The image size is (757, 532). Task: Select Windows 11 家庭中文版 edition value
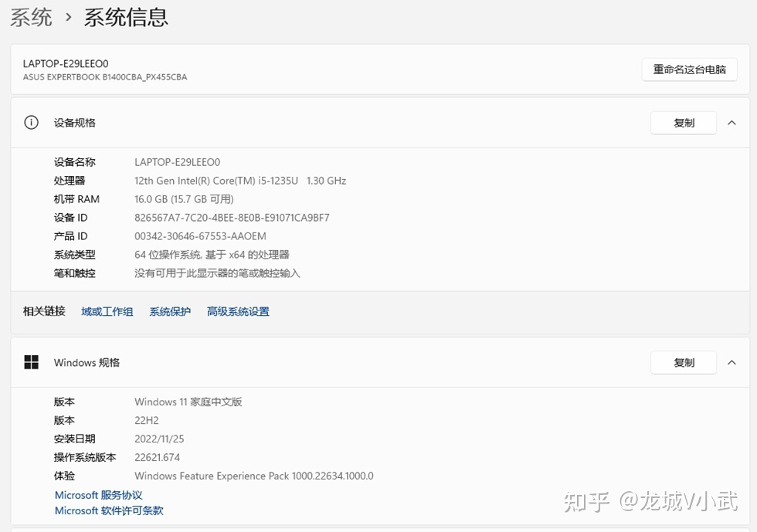pyautogui.click(x=188, y=402)
